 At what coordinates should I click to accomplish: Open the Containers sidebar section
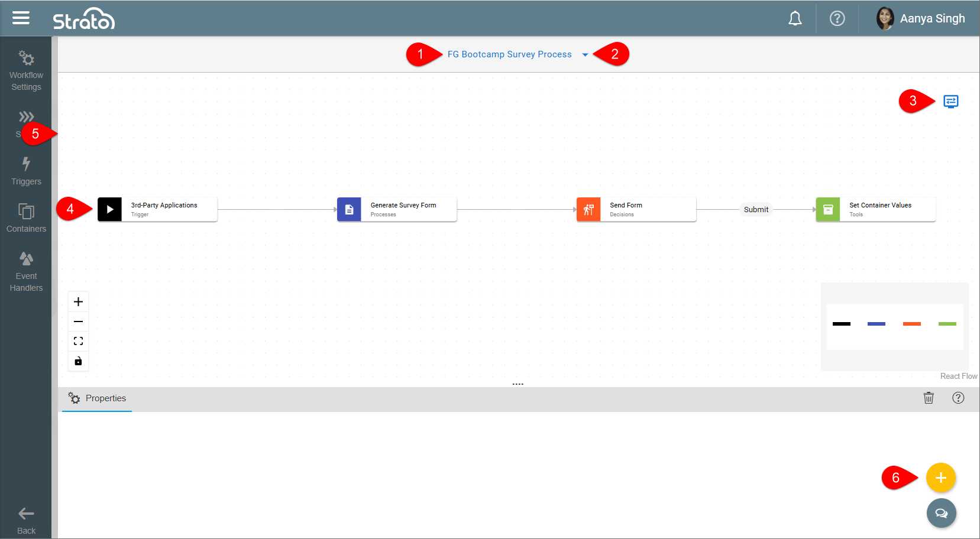(x=26, y=217)
